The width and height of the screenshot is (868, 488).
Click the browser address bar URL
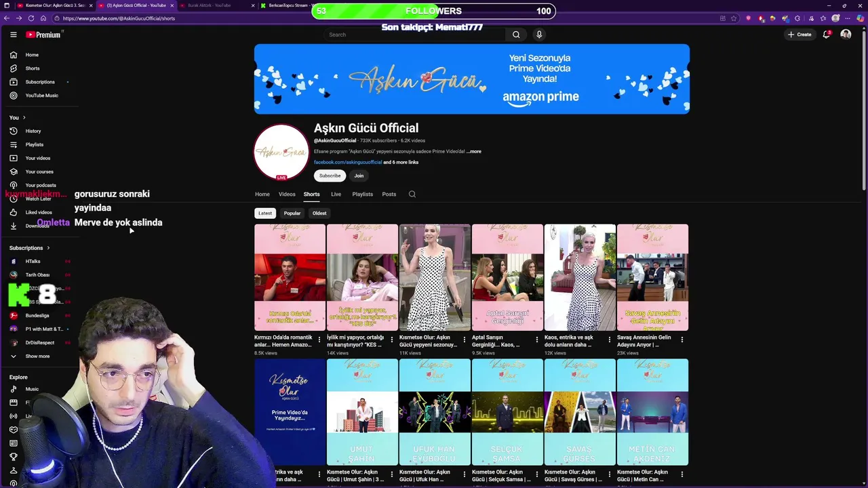point(119,18)
